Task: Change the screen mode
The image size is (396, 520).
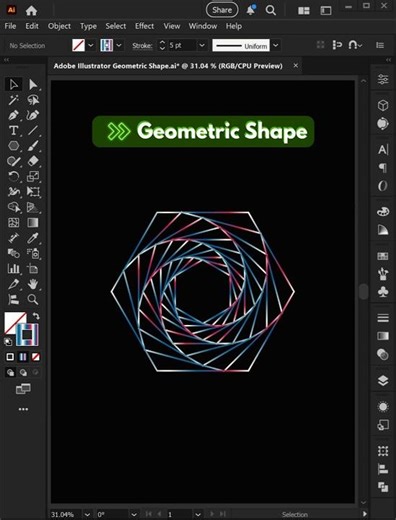Action: pyautogui.click(x=23, y=388)
